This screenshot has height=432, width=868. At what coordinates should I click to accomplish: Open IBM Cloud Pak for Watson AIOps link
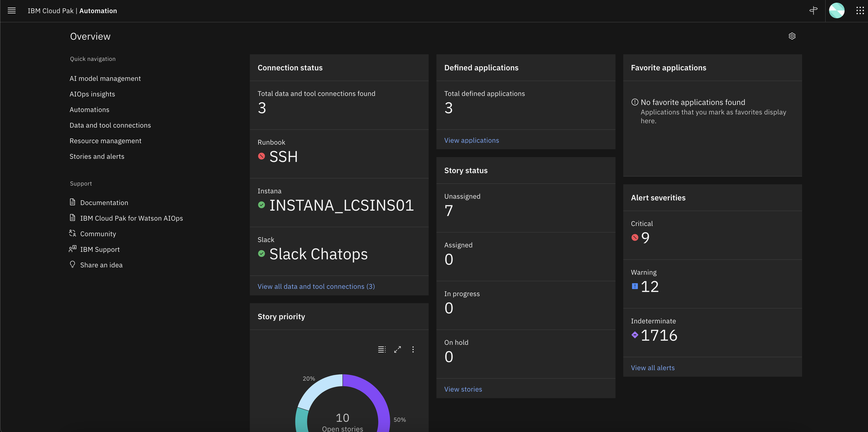coord(131,218)
